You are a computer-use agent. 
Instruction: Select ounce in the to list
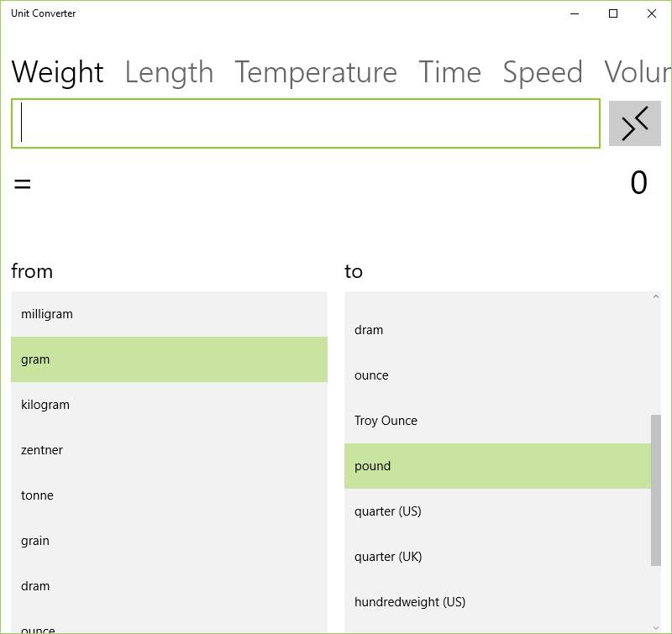pos(497,375)
